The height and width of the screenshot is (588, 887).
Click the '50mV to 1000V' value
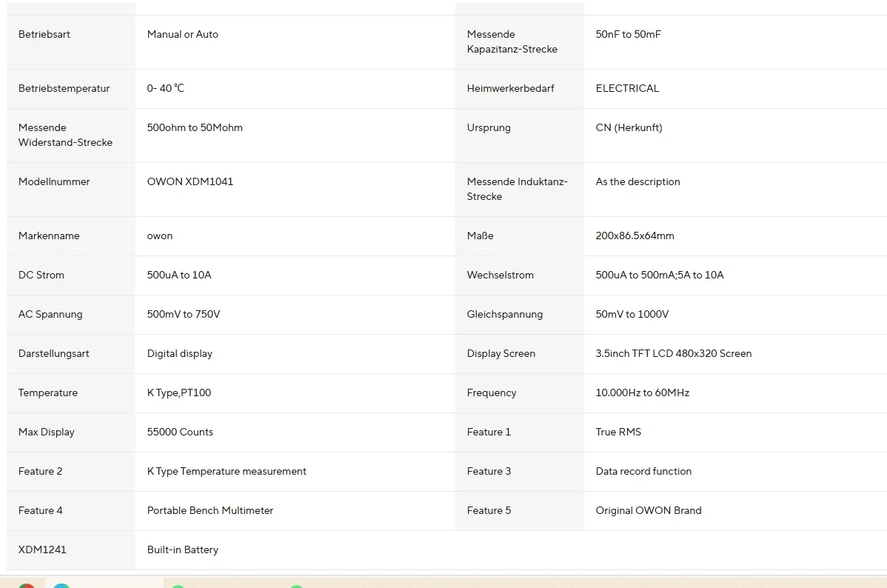(632, 314)
